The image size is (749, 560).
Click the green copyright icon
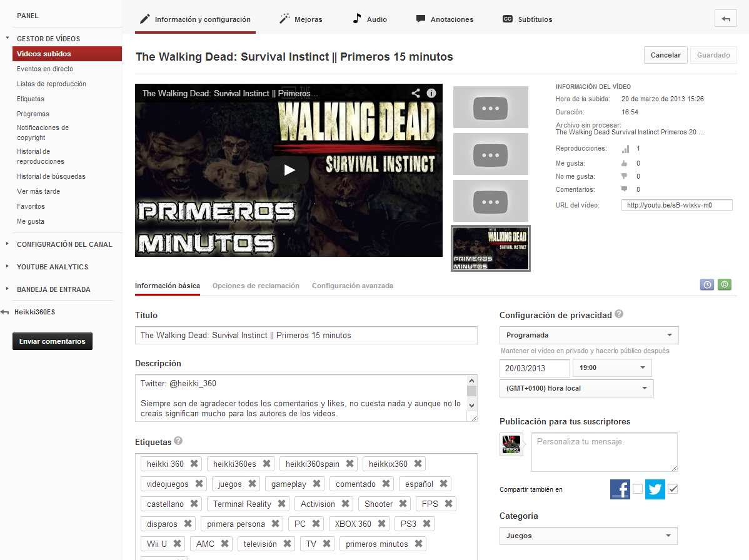724,284
